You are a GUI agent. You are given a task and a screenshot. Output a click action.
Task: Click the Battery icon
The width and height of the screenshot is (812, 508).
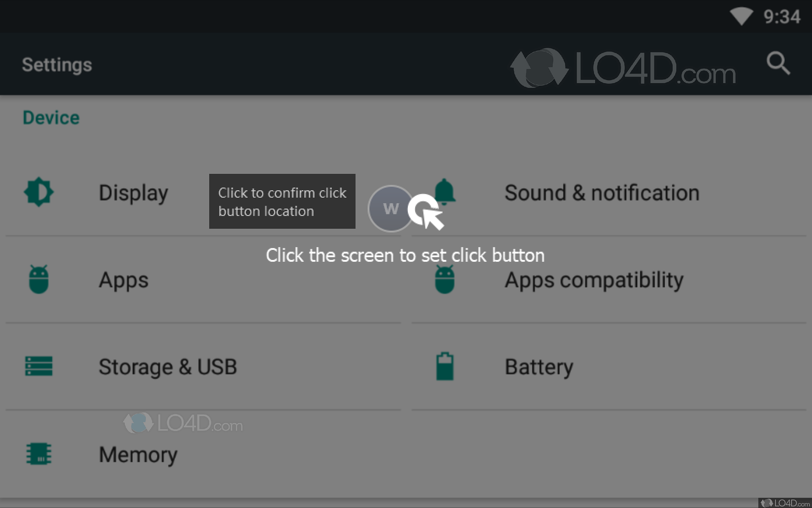point(445,366)
